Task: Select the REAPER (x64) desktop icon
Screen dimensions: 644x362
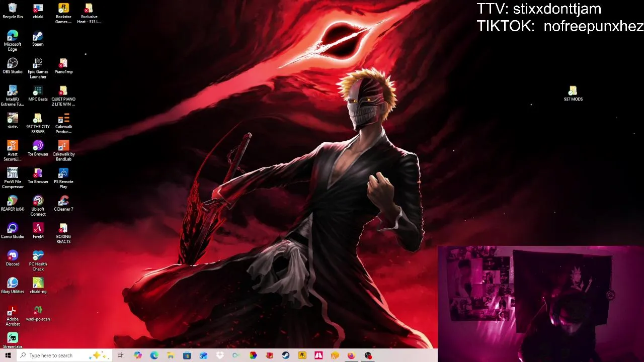Action: point(13,204)
